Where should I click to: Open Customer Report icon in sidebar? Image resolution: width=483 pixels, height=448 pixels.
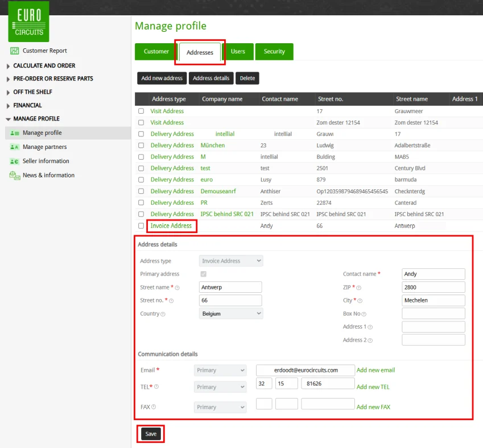15,51
